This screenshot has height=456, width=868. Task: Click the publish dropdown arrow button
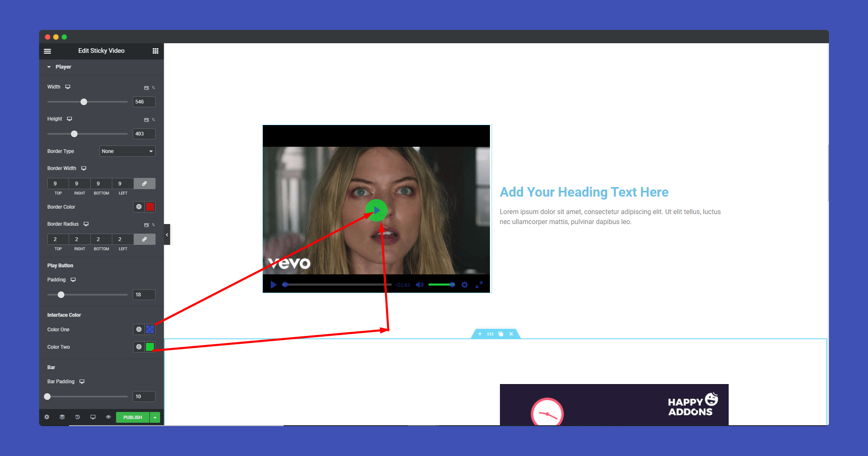click(x=155, y=417)
